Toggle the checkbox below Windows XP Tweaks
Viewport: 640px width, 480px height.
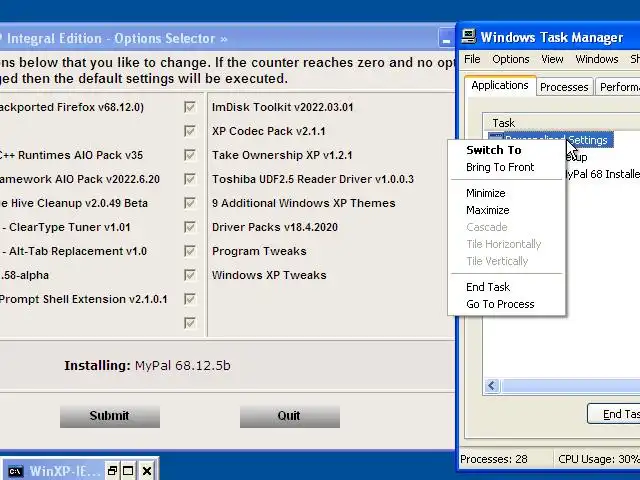pos(189,299)
